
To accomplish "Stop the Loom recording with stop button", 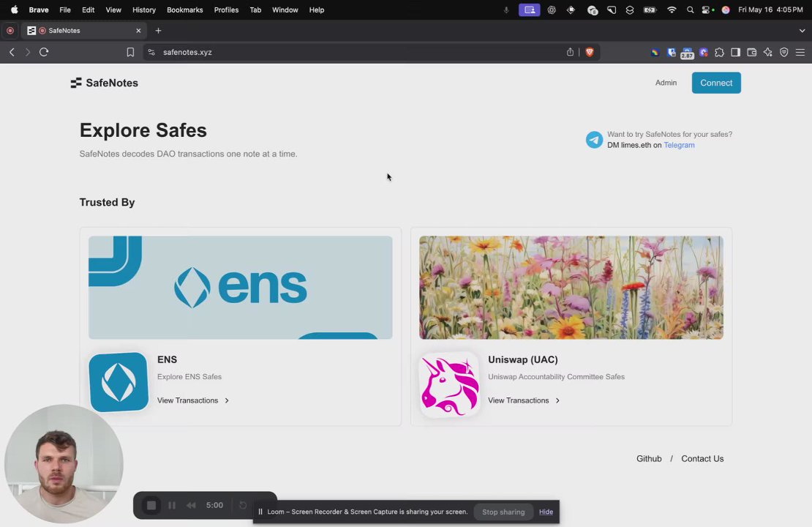I will tap(151, 505).
